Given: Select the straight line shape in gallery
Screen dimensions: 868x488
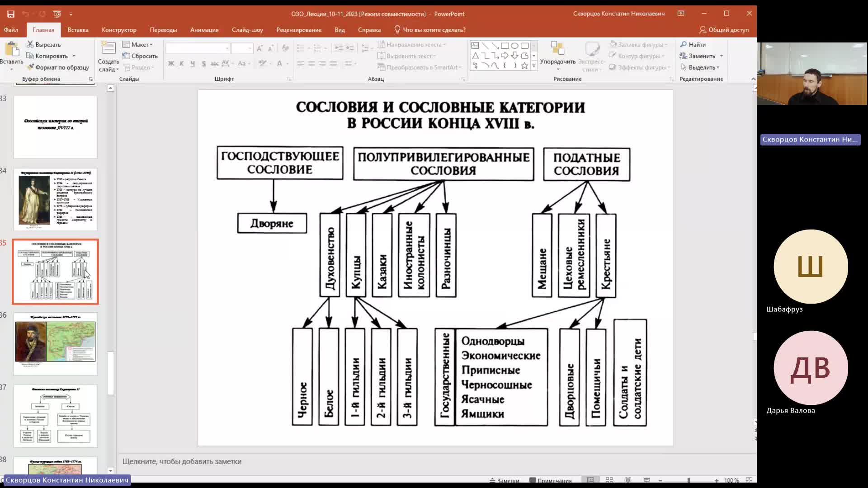Looking at the screenshot, I should click(x=485, y=46).
